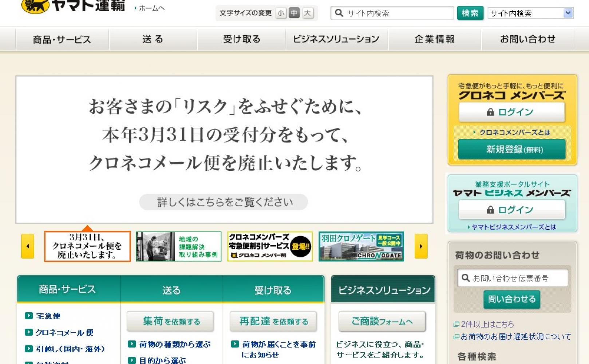
Task: Set font size to large (大)
Action: (x=307, y=13)
